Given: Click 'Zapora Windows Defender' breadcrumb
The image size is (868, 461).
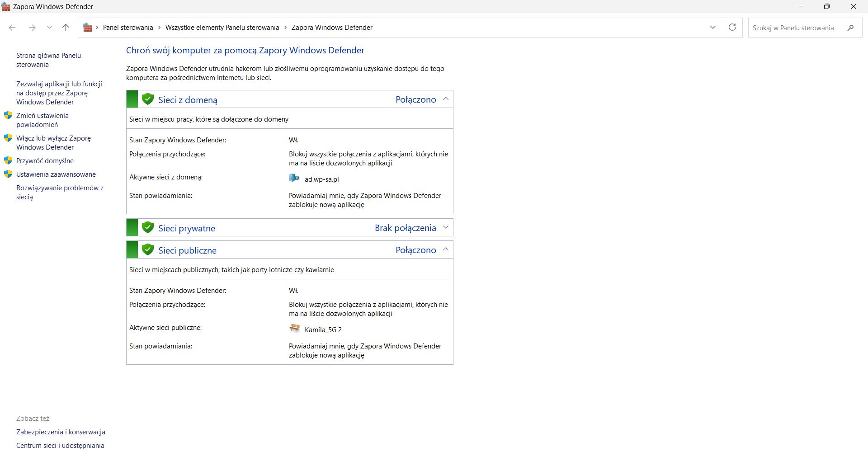Looking at the screenshot, I should 332,28.
